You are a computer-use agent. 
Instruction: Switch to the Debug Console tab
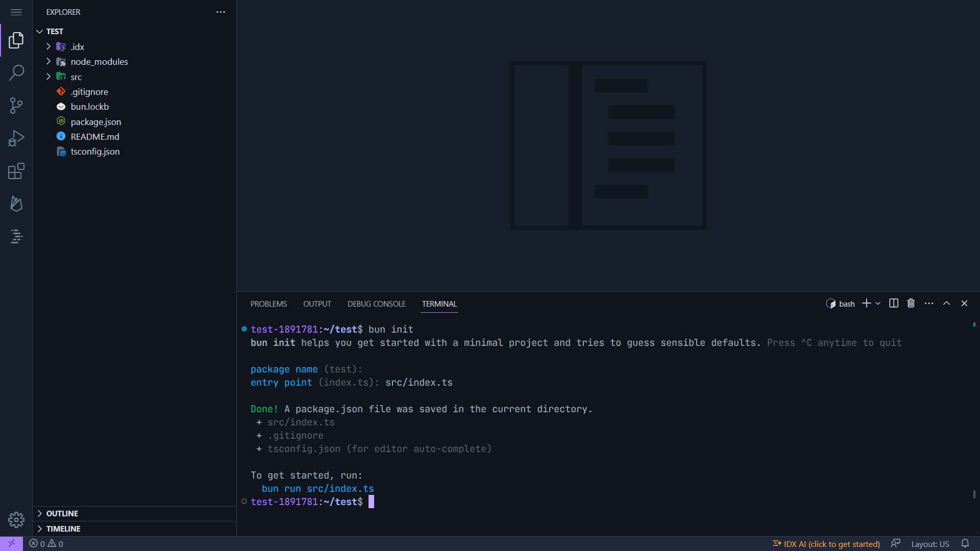[377, 304]
